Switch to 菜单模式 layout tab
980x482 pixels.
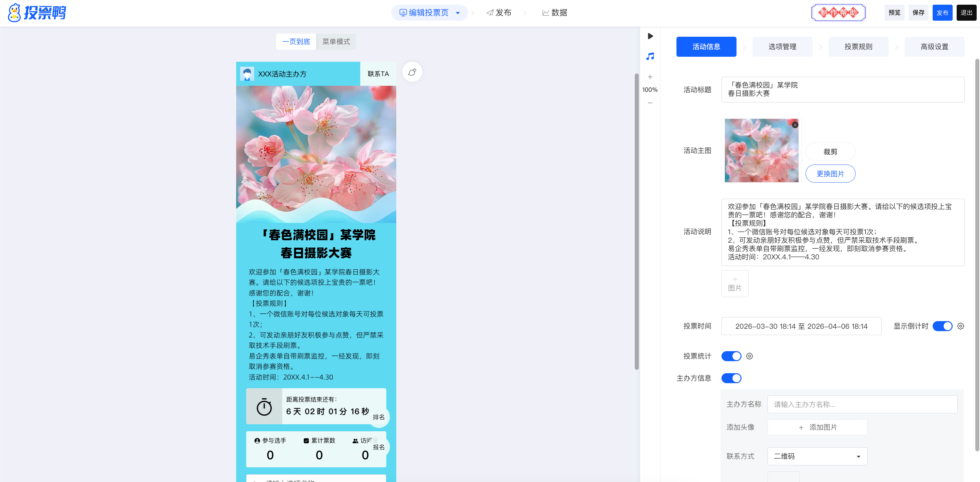(336, 41)
